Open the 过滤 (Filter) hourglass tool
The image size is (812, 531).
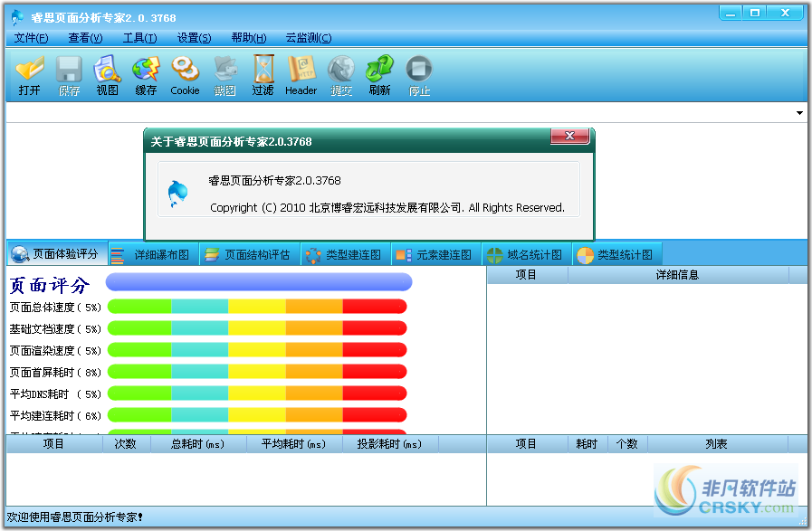[263, 76]
